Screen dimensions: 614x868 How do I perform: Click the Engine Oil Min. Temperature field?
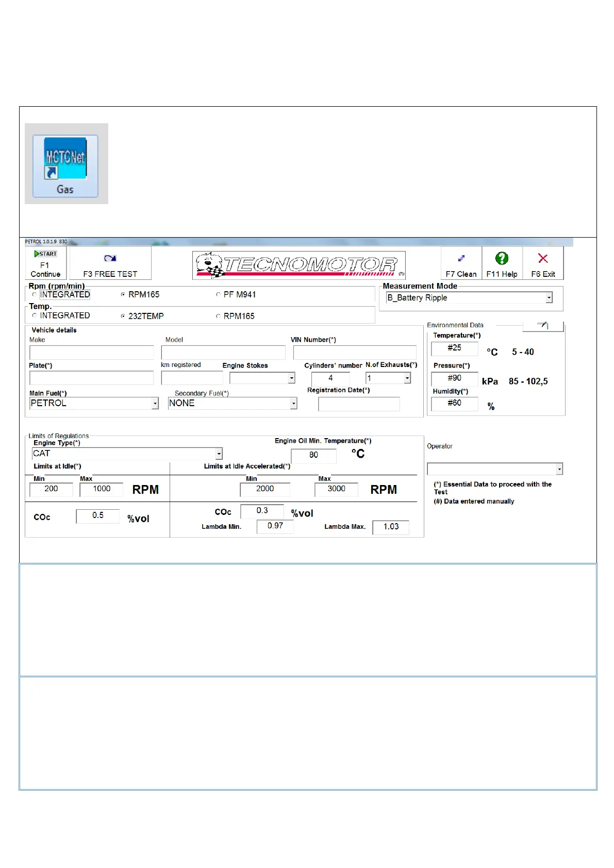[x=313, y=455]
